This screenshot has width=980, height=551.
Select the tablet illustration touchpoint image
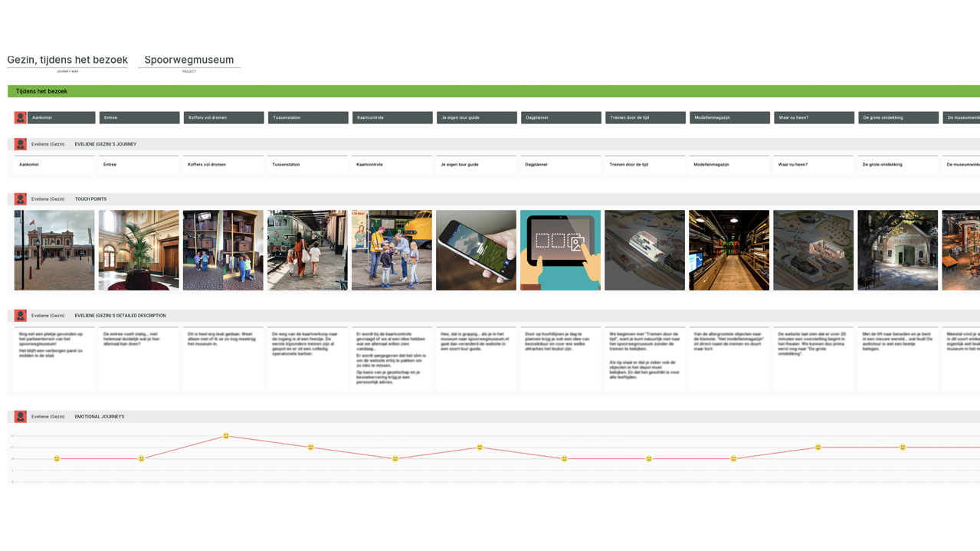[x=560, y=250]
